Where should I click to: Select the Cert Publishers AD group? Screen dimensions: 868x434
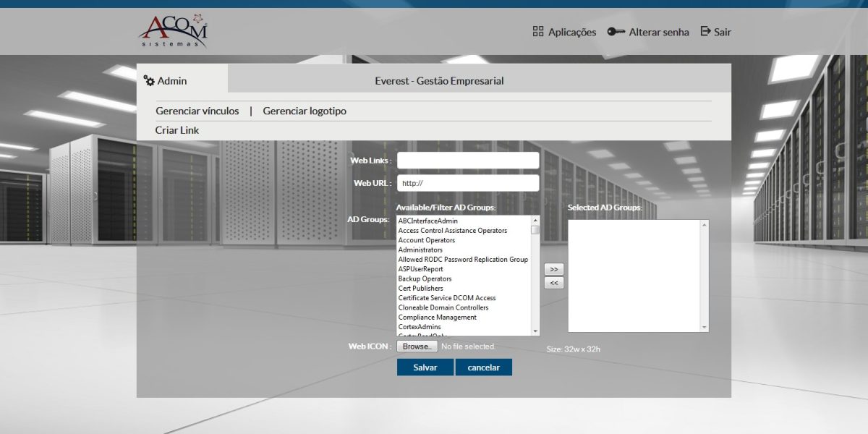pyautogui.click(x=422, y=288)
